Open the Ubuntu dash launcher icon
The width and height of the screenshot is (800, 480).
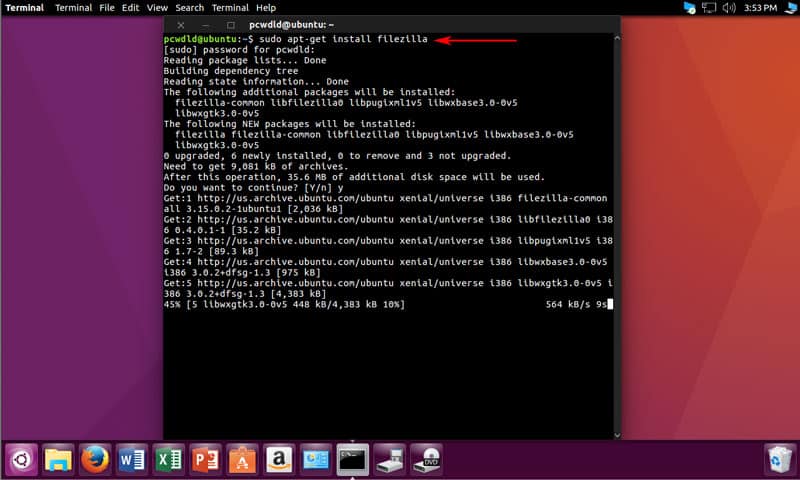(x=21, y=460)
